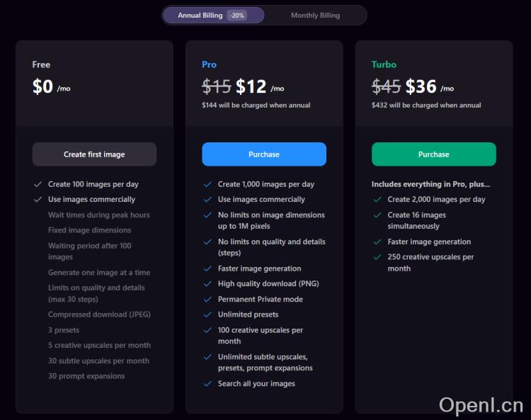531x420 pixels.
Task: Click checkmark next to Search all your images
Action: tap(207, 384)
